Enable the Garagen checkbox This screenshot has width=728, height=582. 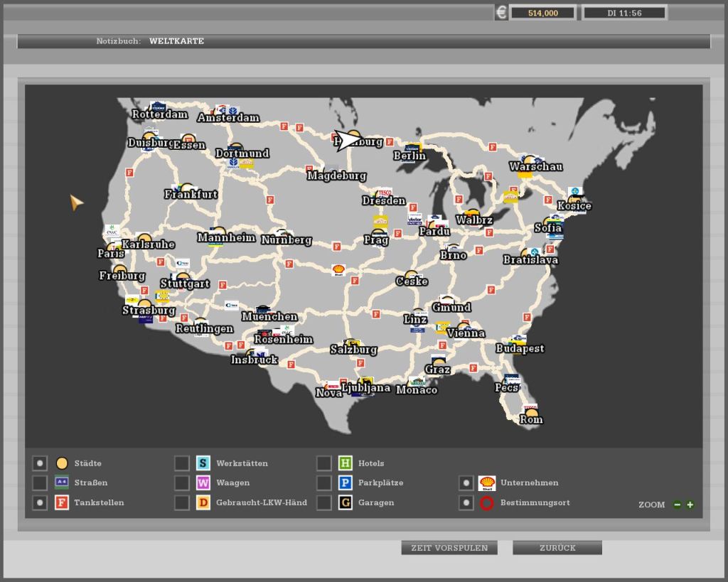click(324, 503)
